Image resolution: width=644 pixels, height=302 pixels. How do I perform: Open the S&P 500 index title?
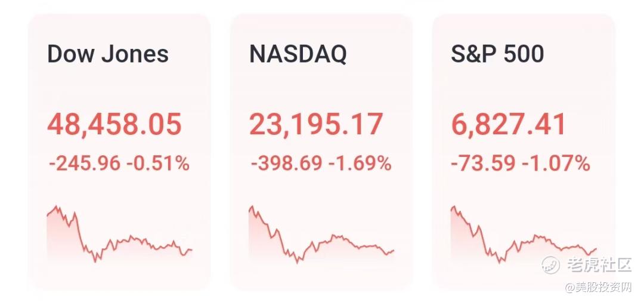tap(497, 54)
